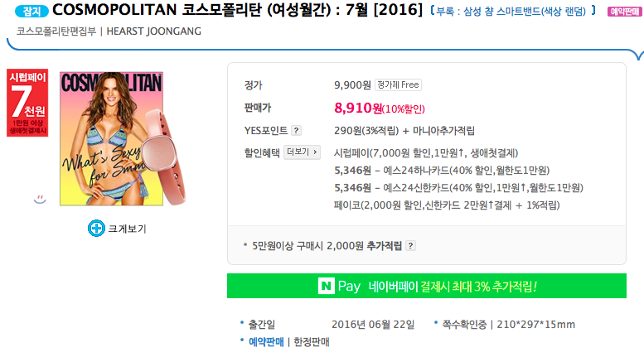Click the blue 예약판매 link at bottom
This screenshot has height=357, width=644.
tap(265, 341)
